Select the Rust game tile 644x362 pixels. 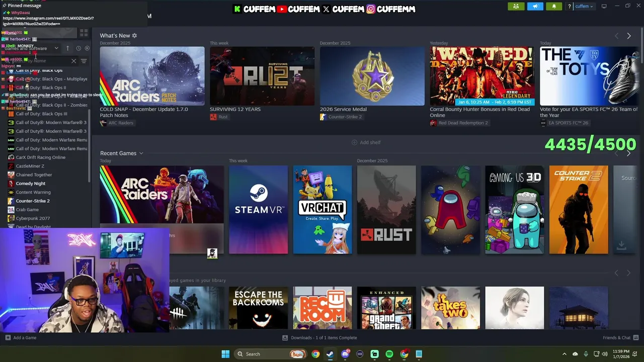(386, 210)
